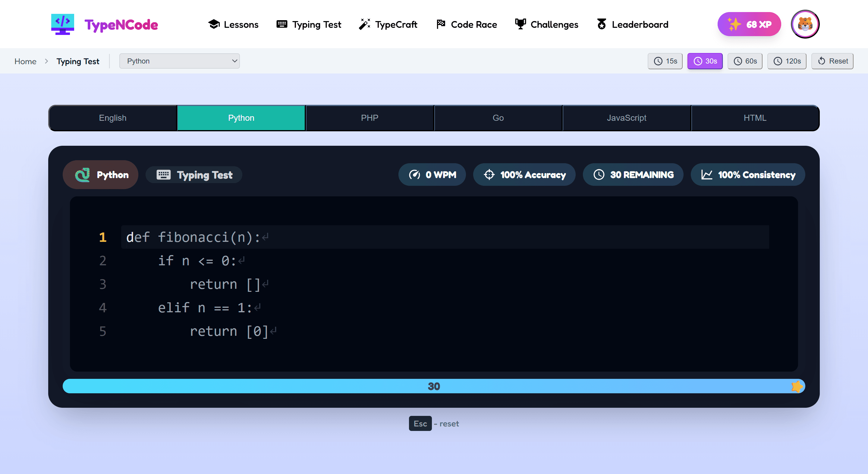Open Challenges via the trophy icon

coord(520,24)
